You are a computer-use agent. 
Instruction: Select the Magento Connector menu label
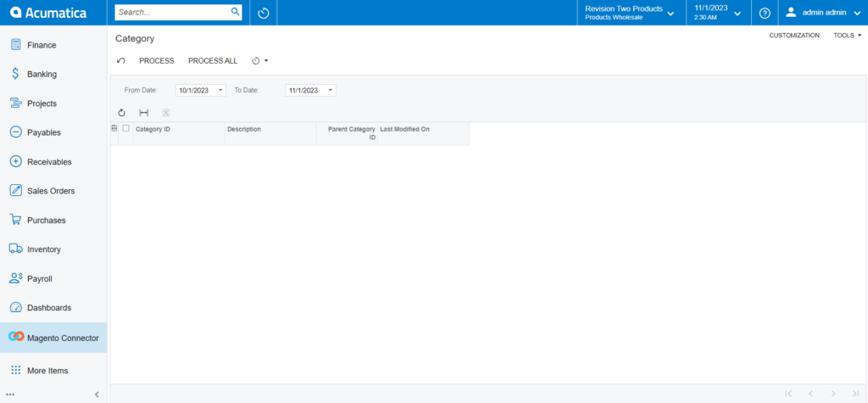click(x=63, y=339)
